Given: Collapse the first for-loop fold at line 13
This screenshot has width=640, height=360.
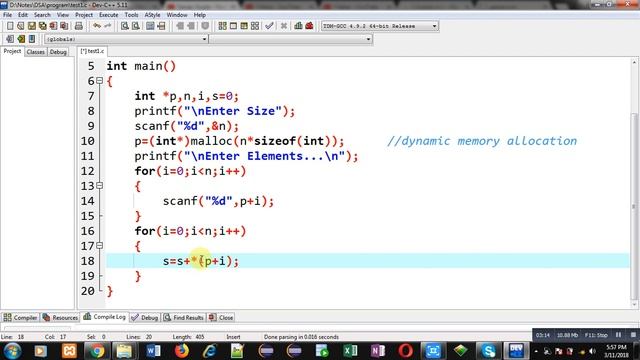Looking at the screenshot, I should (99, 186).
